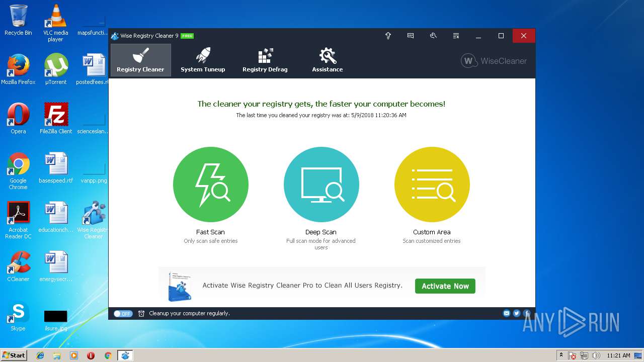Open Windows Media Player in taskbar

coord(74,355)
